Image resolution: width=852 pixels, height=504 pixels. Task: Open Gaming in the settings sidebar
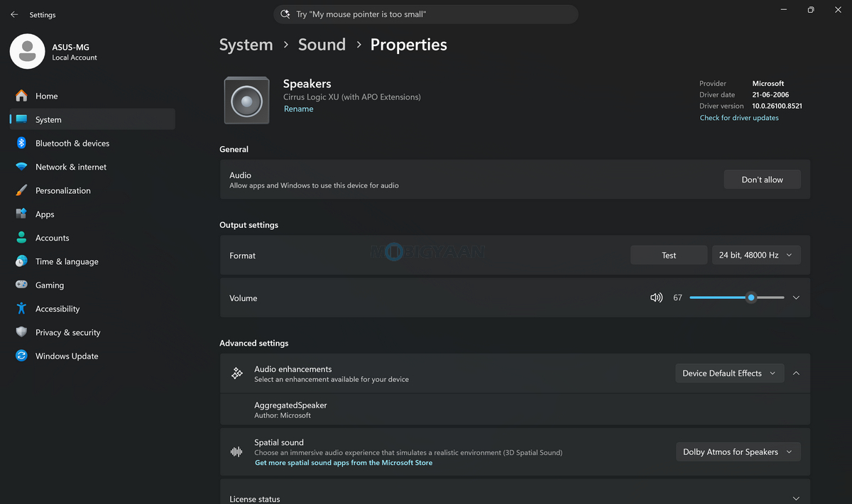point(92,285)
